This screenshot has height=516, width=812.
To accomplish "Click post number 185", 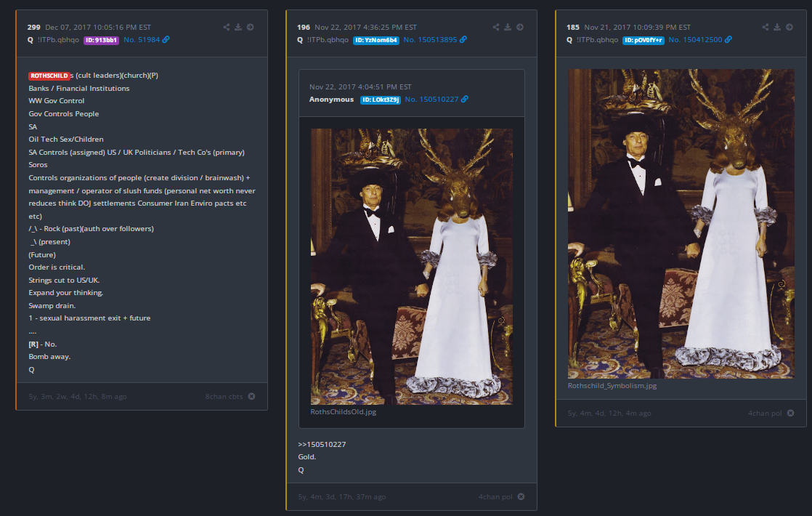I will [x=573, y=27].
